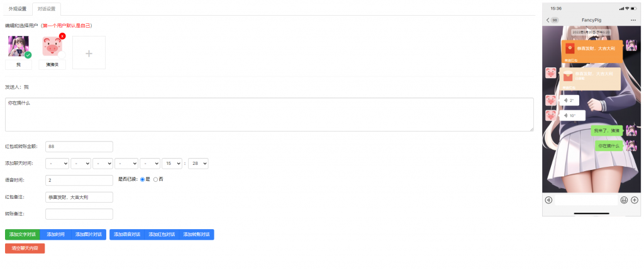Click the plus icon to add user
Screen dimensions: 644x270
click(x=89, y=53)
